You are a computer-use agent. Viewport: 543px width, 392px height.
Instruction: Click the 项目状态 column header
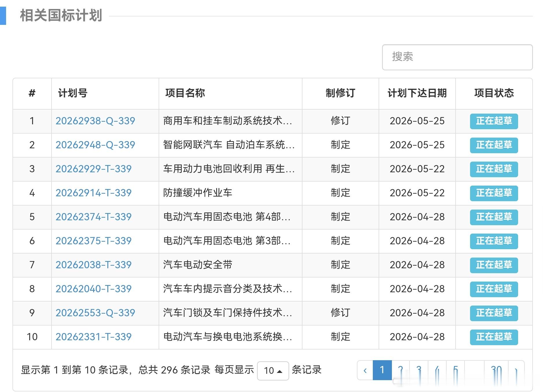[494, 93]
